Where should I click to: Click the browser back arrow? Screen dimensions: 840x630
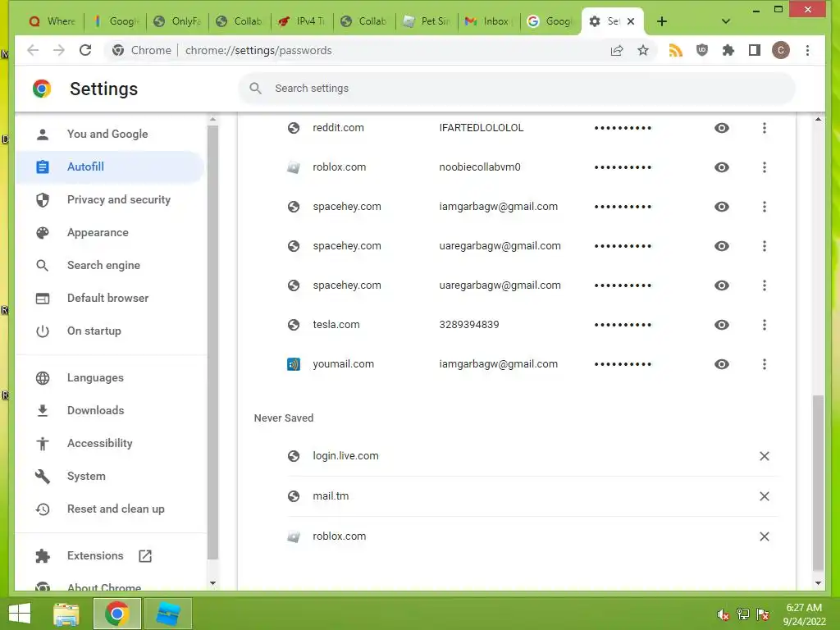33,50
